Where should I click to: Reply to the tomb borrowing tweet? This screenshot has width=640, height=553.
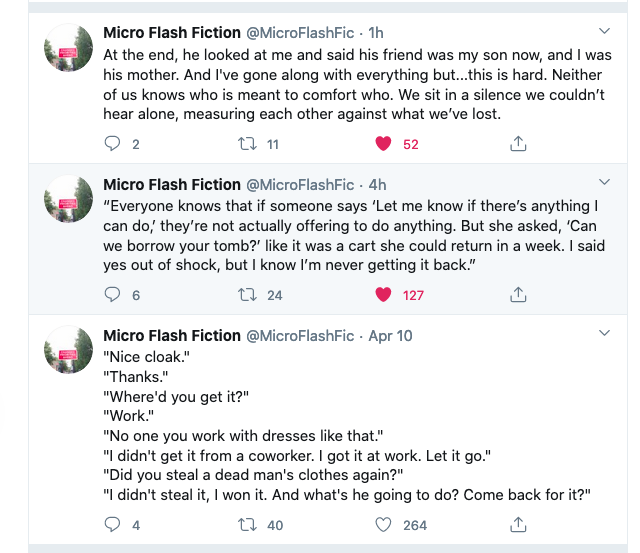[113, 295]
